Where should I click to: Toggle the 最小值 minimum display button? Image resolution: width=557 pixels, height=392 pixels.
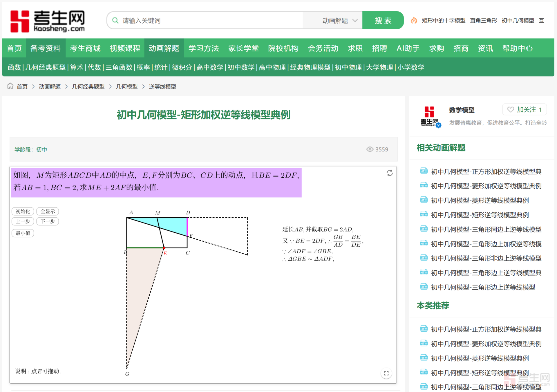23,233
